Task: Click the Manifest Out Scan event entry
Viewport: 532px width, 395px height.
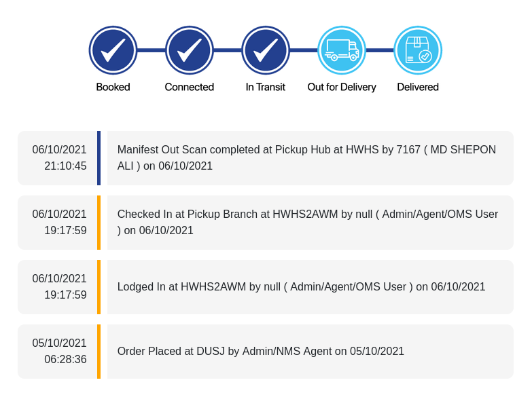Action: [306, 157]
